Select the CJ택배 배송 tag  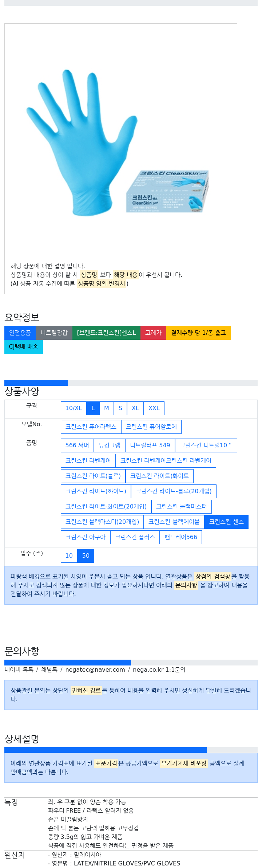click(24, 347)
